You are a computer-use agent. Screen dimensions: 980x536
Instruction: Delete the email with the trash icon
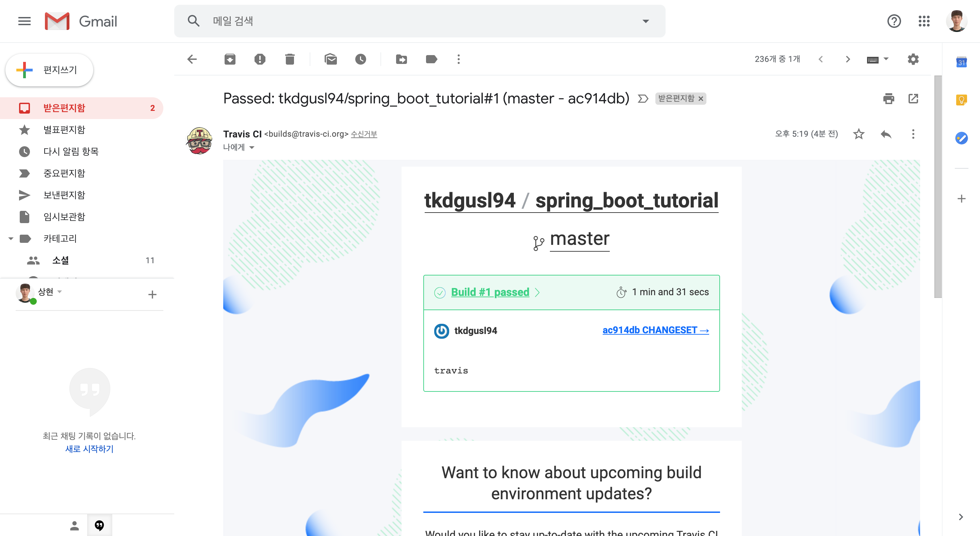click(290, 59)
